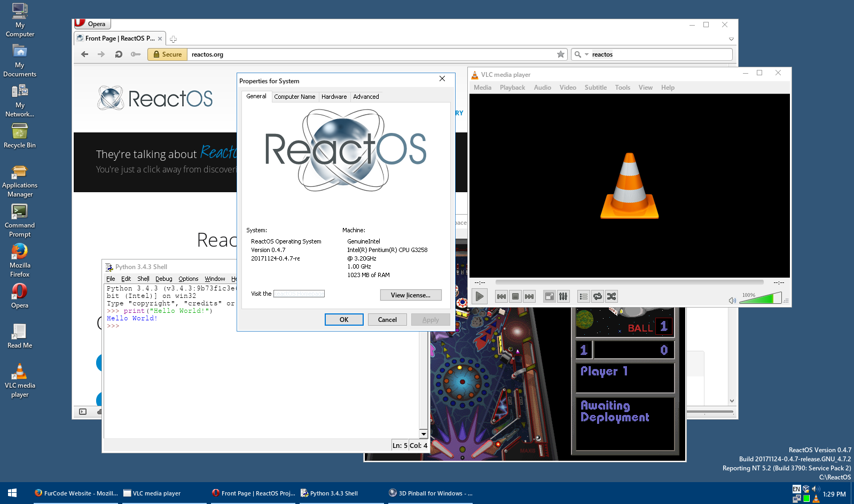The width and height of the screenshot is (854, 504).
Task: Toggle VLC loop mode icon
Action: click(597, 296)
